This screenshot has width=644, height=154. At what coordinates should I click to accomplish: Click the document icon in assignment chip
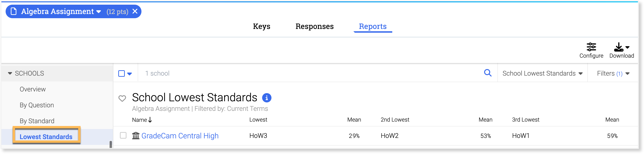[14, 11]
